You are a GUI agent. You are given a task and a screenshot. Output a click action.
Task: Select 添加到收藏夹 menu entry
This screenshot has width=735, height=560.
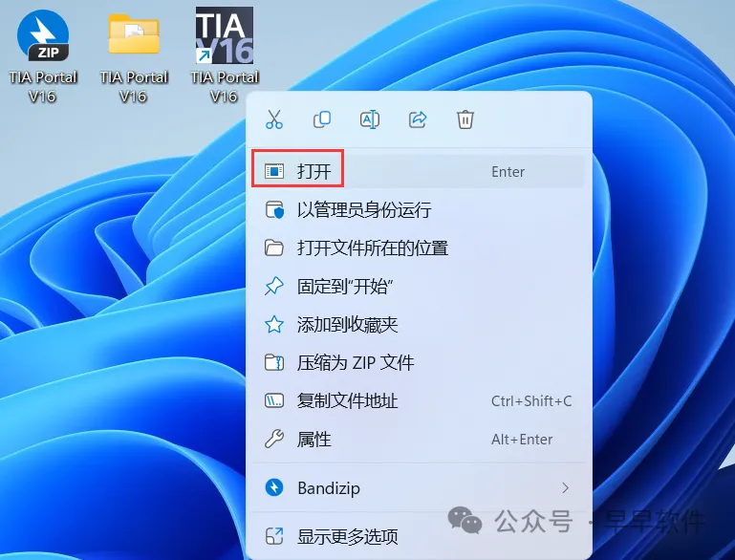coord(419,324)
